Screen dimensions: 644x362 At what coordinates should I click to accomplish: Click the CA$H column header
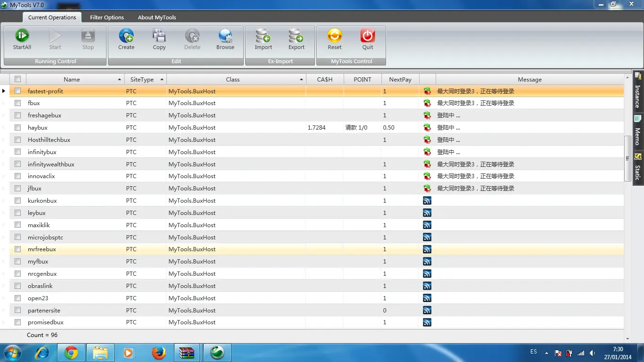(325, 80)
